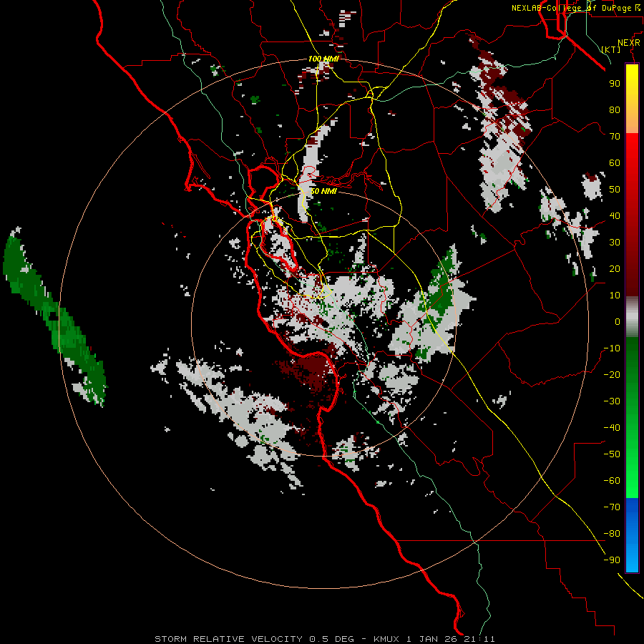Click the "-10" value on the velocity scale
Viewport: 644px width, 644px height.
612,348
